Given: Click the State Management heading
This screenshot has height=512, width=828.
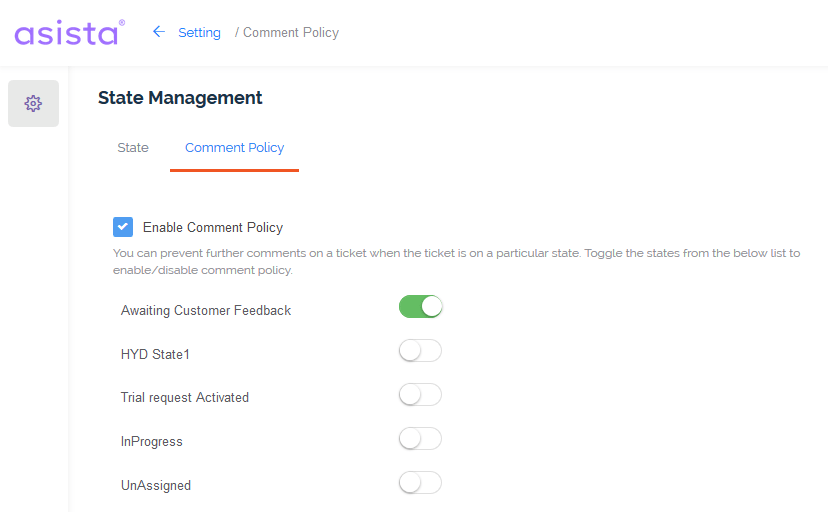Looking at the screenshot, I should coord(180,98).
